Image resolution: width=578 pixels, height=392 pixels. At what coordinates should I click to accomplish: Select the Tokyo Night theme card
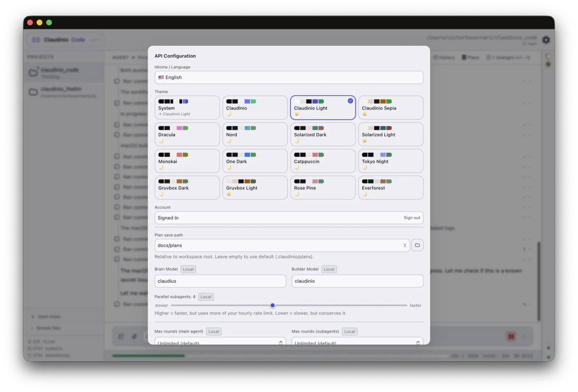pos(391,161)
